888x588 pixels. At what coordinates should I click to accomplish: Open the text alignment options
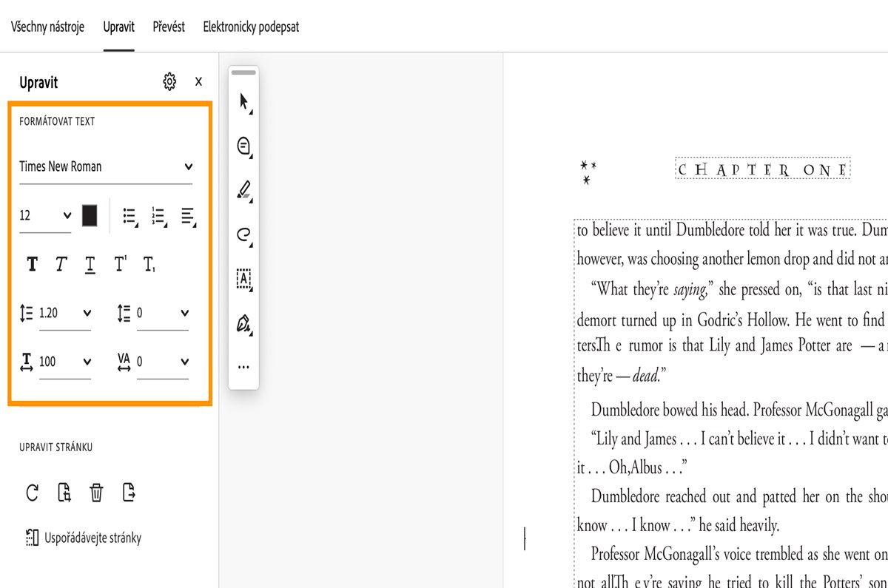point(189,216)
